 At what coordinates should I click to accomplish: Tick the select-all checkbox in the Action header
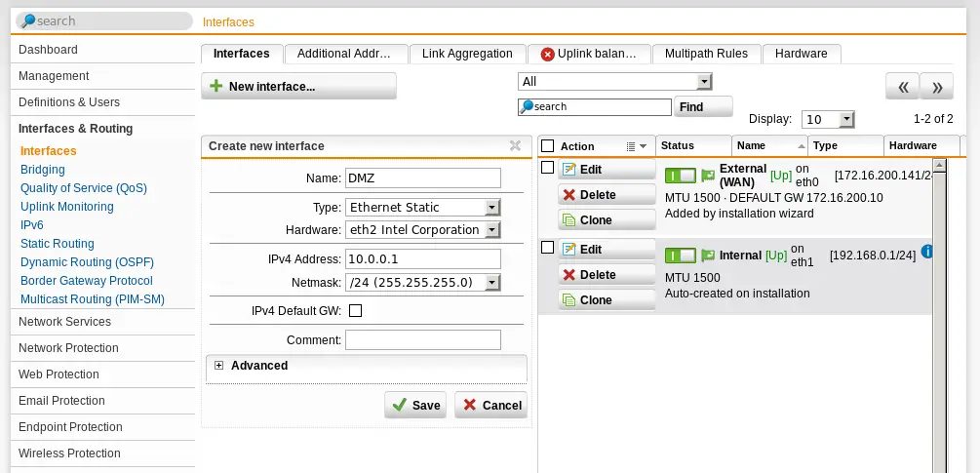pyautogui.click(x=548, y=146)
